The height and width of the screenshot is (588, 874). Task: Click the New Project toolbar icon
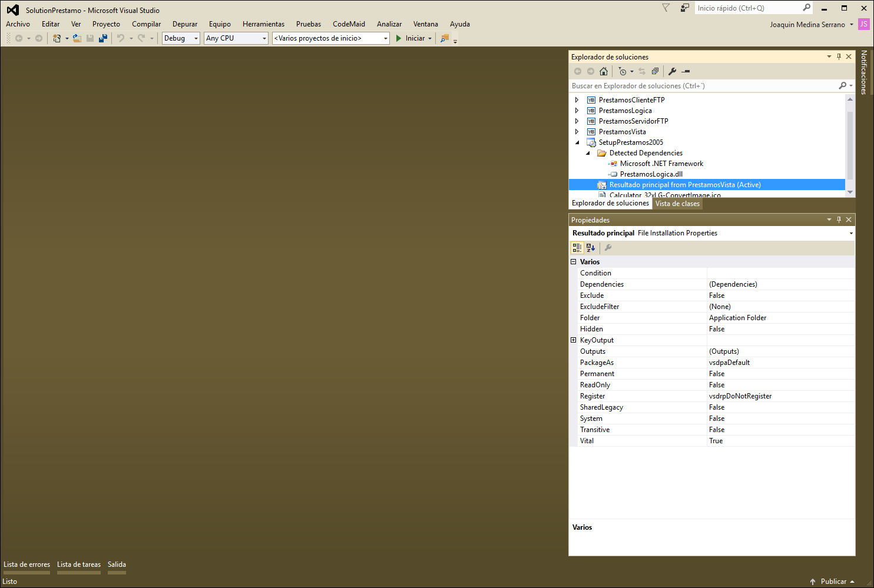[x=57, y=38]
